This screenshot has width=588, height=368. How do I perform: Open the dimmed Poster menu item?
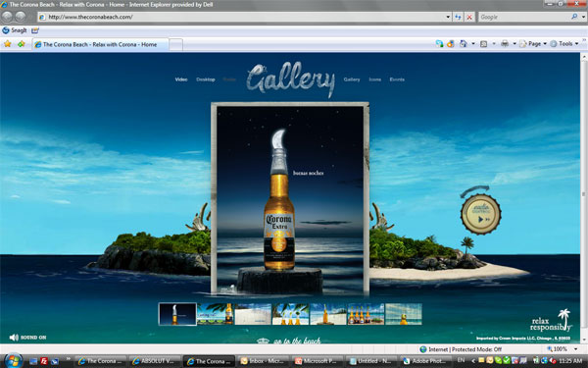coord(229,79)
